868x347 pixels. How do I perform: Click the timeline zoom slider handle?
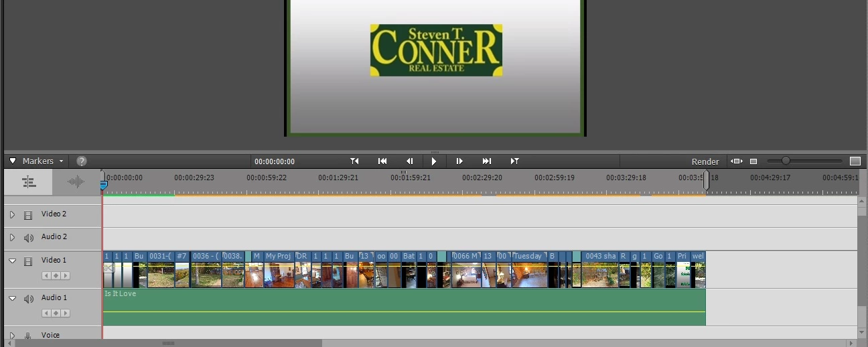786,161
